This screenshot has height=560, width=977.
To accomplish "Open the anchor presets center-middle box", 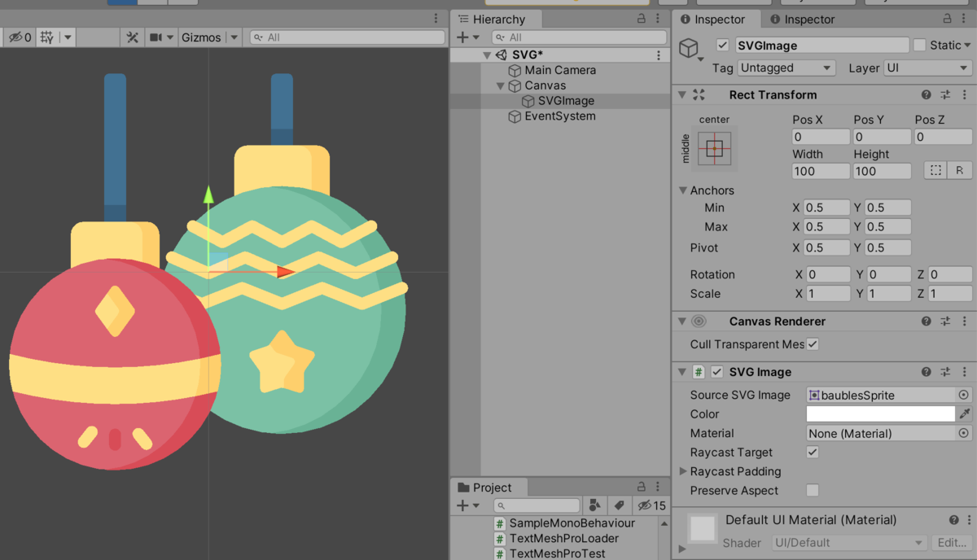I will pos(714,148).
